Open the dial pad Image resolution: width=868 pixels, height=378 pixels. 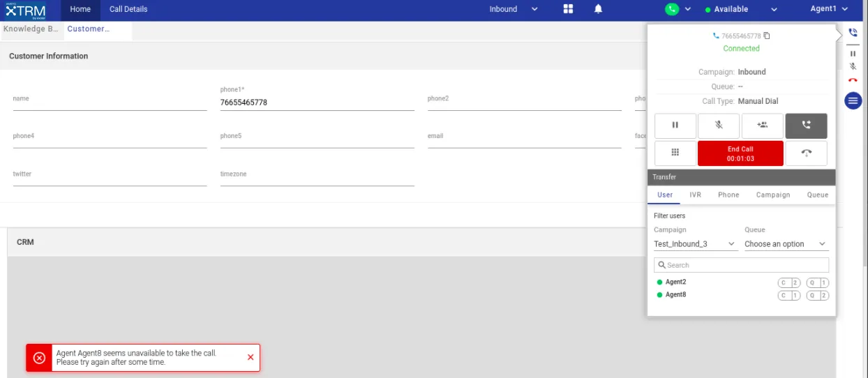point(675,153)
